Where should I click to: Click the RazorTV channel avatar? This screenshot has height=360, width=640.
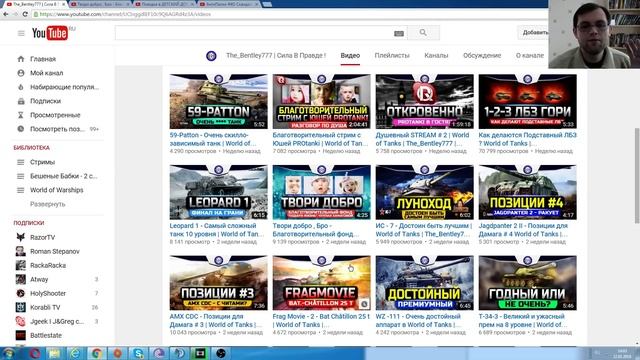pyautogui.click(x=20, y=237)
